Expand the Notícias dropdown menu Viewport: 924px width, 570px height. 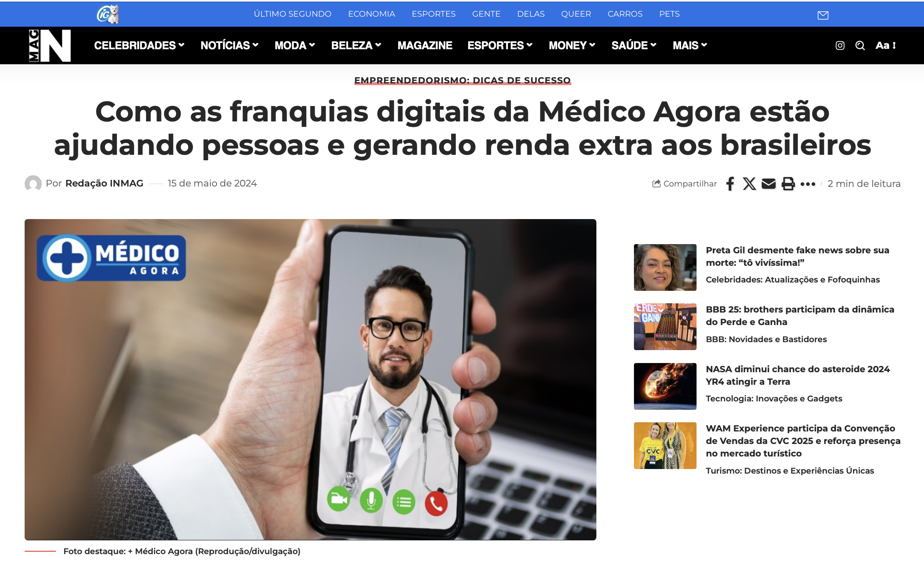click(230, 45)
